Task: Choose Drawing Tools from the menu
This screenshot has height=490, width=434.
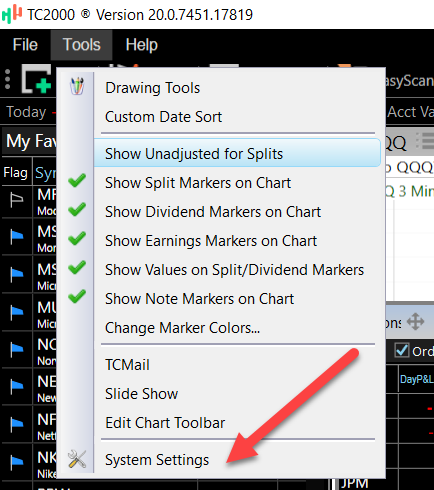Action: [152, 88]
